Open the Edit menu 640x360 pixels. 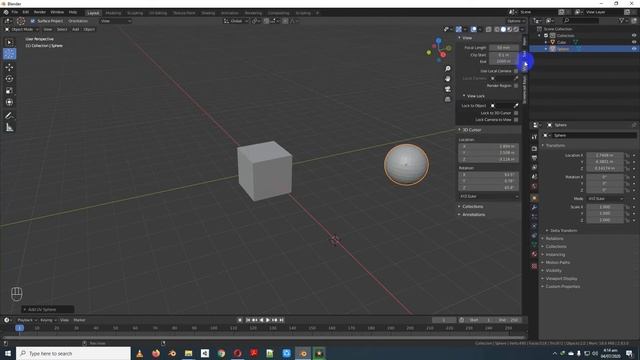[26, 12]
